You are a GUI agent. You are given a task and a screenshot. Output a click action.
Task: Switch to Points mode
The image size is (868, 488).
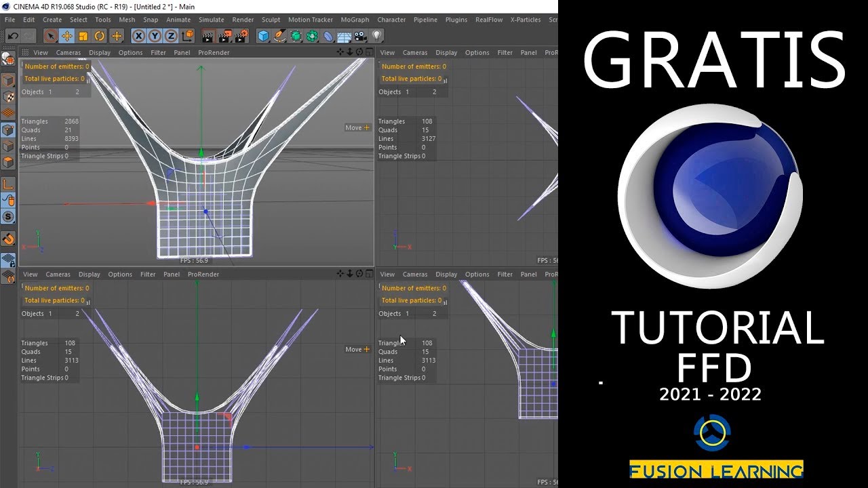[8, 129]
